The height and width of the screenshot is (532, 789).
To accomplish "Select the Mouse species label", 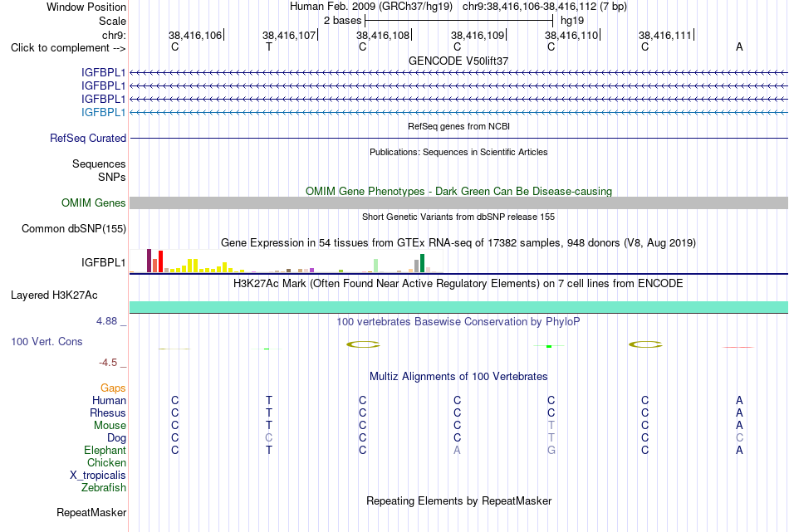I will (x=110, y=426).
